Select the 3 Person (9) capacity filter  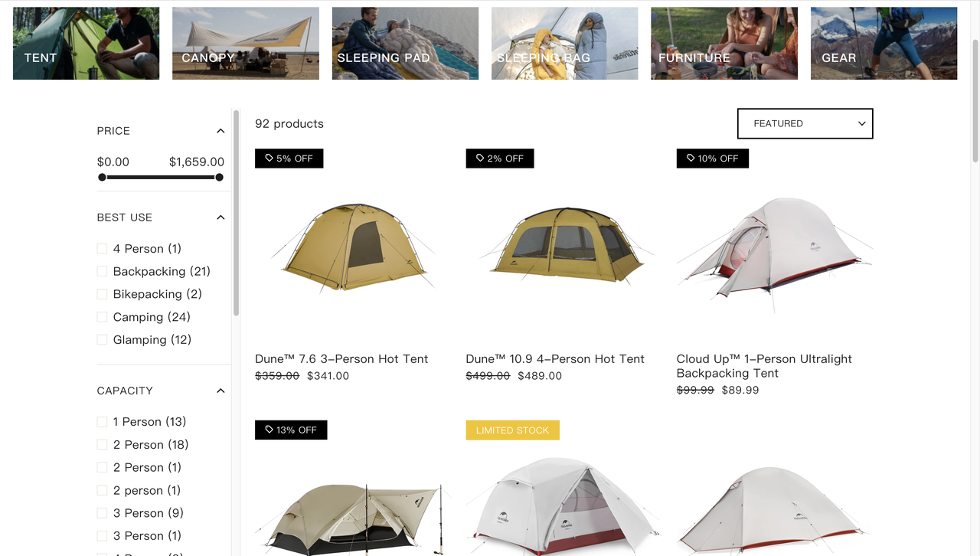click(x=102, y=512)
